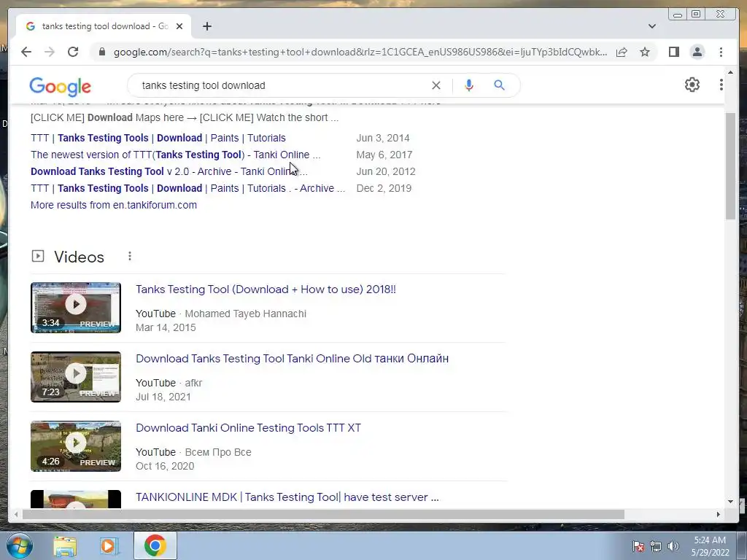Open the result dated Jun 3, 2014
Screen dimensions: 747x560
click(158, 138)
